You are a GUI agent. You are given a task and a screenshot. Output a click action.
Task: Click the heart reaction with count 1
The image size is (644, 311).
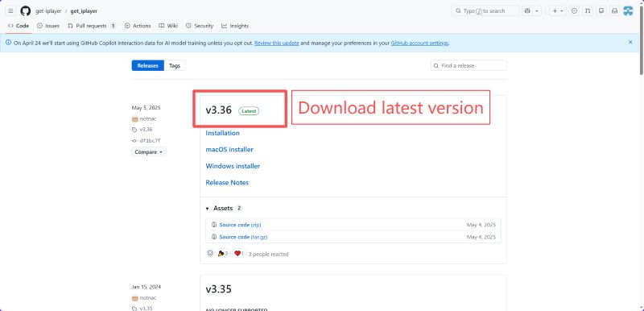point(239,254)
